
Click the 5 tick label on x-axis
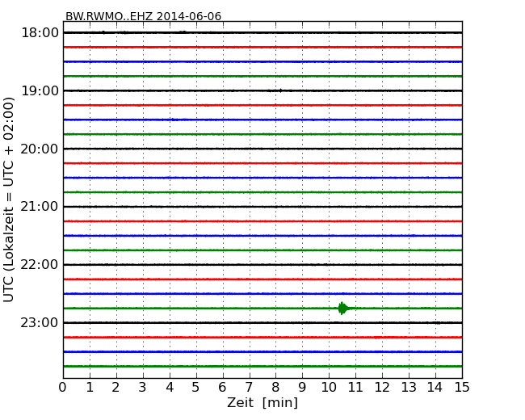(196, 388)
